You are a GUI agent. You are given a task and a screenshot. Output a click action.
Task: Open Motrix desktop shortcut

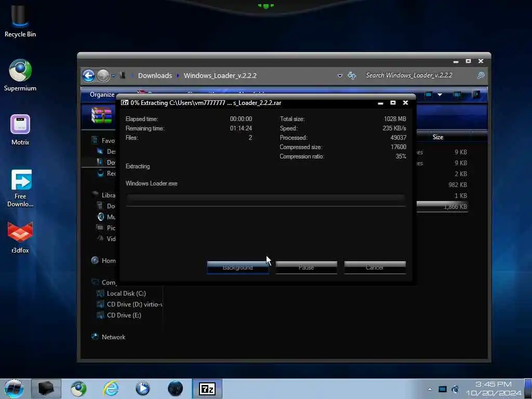pyautogui.click(x=20, y=130)
